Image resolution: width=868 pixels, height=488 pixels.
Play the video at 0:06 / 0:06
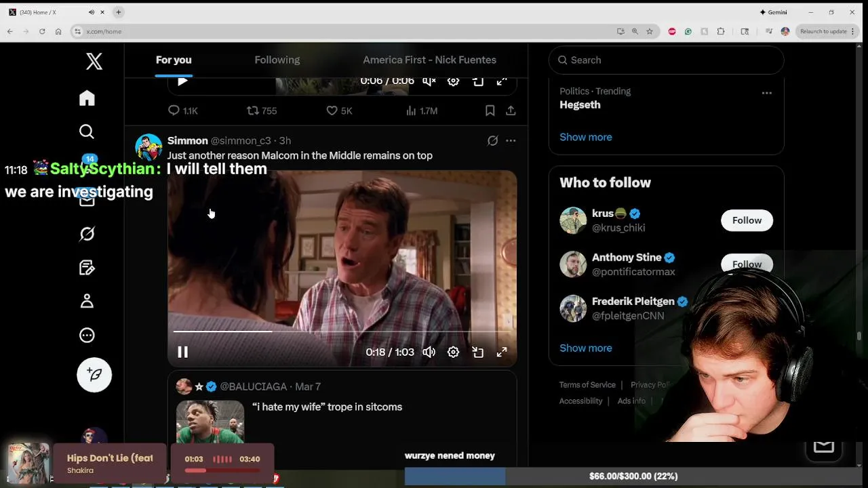tap(182, 81)
